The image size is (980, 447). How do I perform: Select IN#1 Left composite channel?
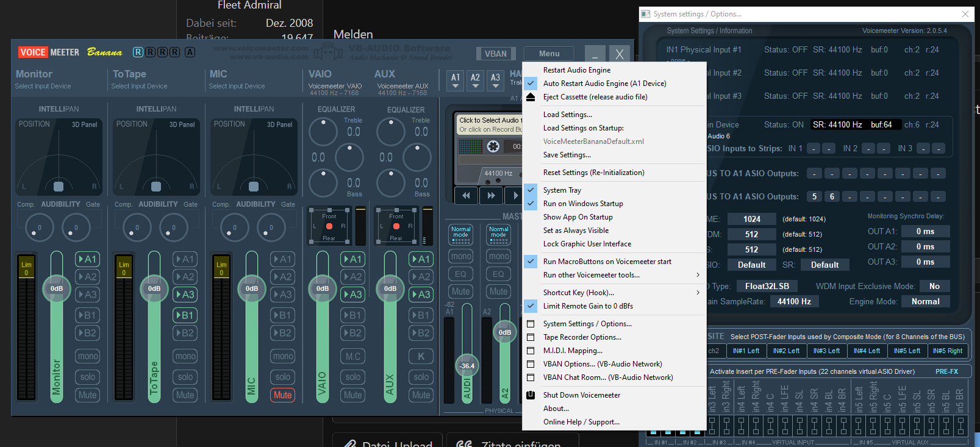pos(746,351)
